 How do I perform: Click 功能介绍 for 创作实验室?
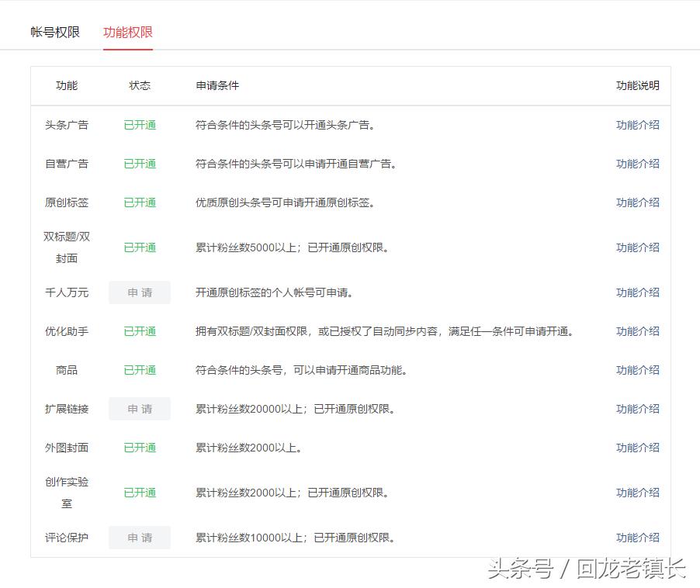[x=637, y=493]
